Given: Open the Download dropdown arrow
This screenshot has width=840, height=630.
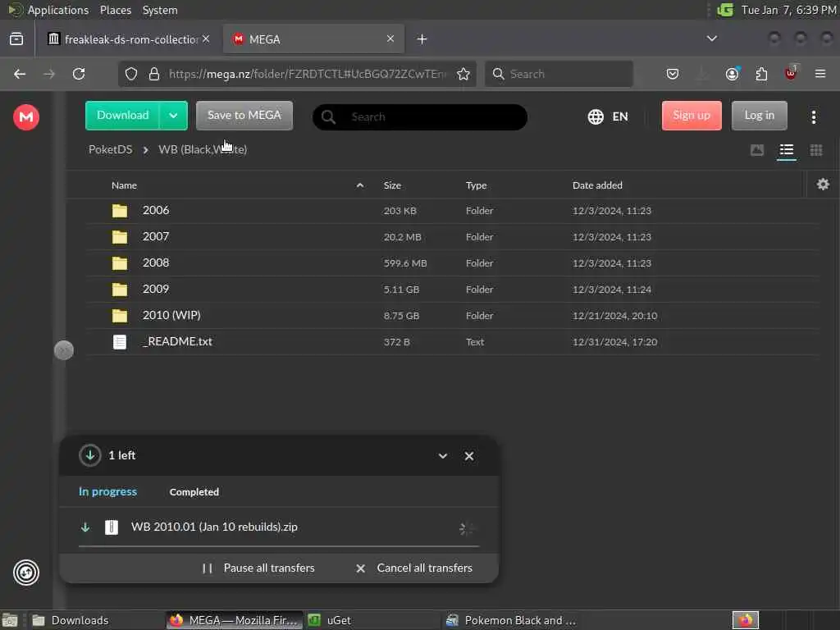Looking at the screenshot, I should [173, 116].
